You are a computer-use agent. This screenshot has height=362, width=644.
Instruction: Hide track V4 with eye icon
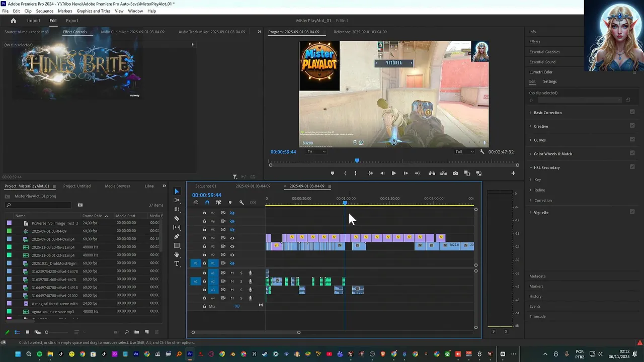(232, 238)
